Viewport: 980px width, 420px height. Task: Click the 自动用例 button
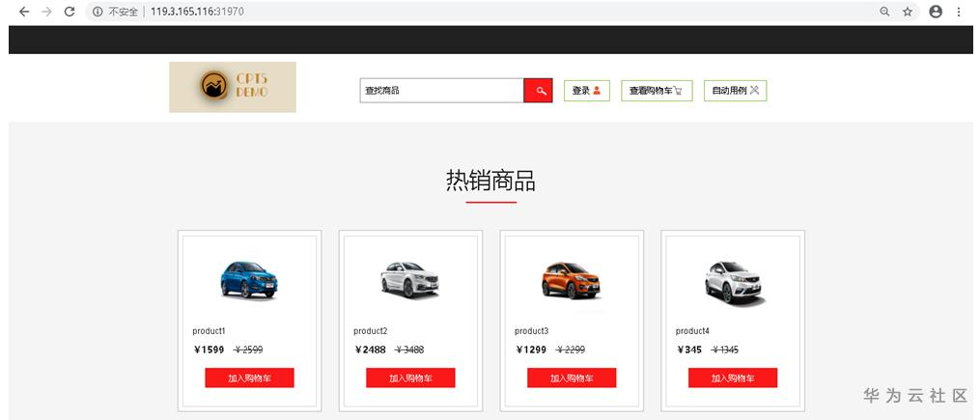click(735, 91)
